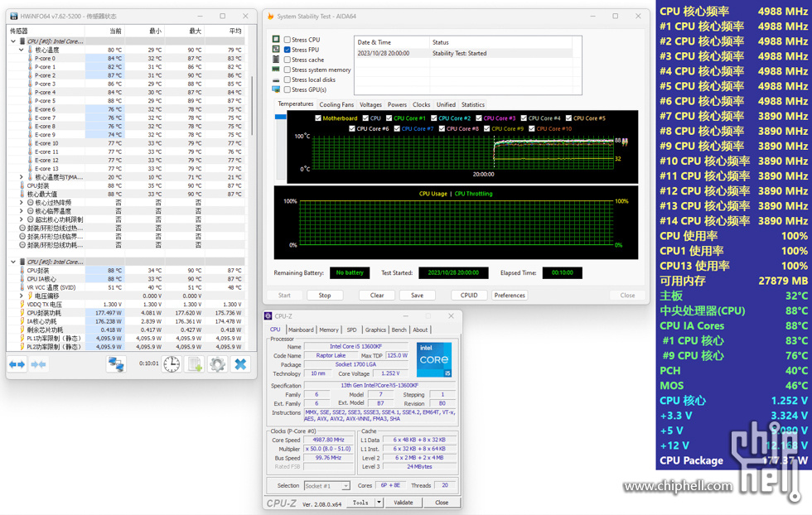Uncheck the Stress FPU checkbox
The width and height of the screenshot is (812, 515).
click(x=287, y=50)
